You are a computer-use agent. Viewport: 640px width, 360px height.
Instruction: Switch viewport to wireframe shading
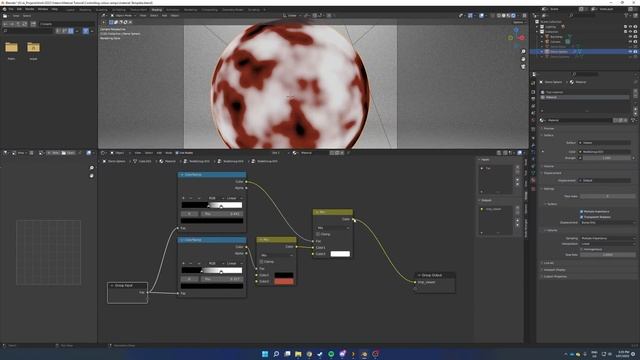498,16
